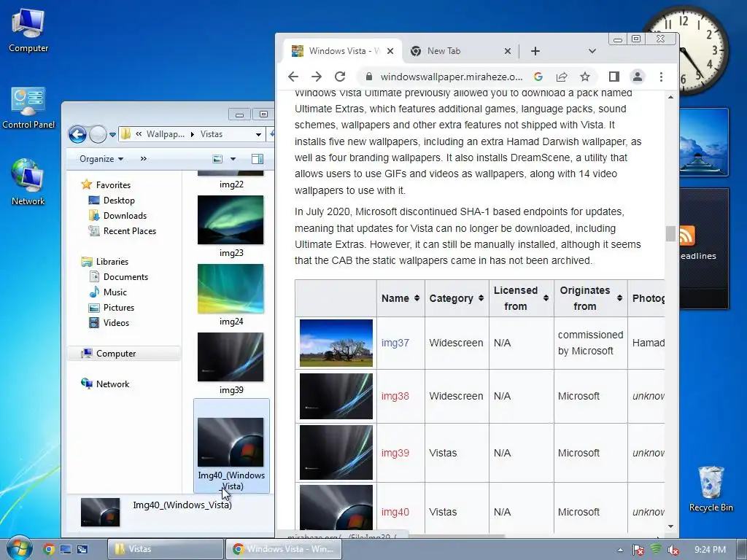The height and width of the screenshot is (560, 747).
Task: Open the Network desktop icon
Action: pos(28,183)
